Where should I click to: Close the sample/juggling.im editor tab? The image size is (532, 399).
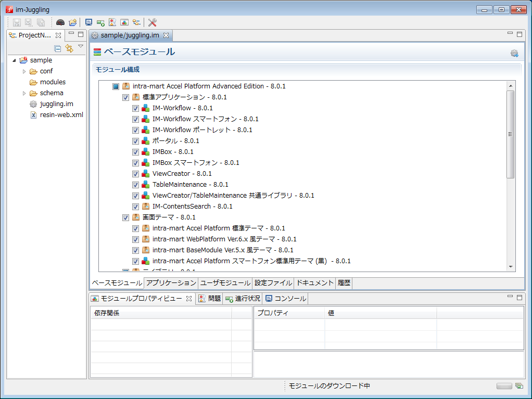166,35
